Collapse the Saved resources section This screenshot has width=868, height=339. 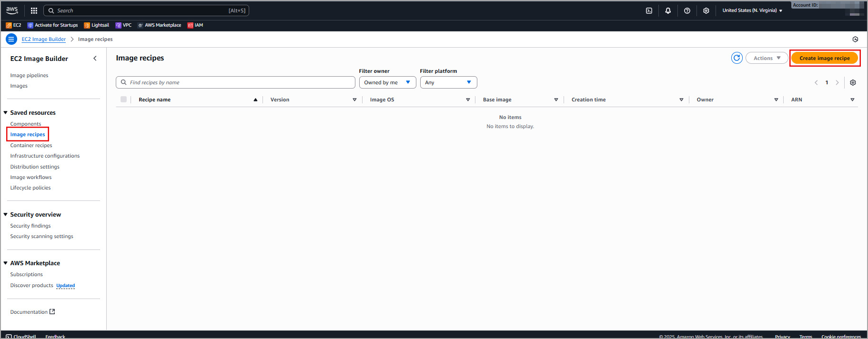click(x=6, y=113)
